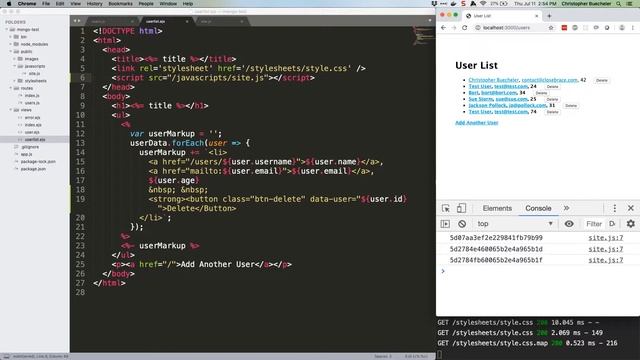
Task: Open Sue Storm email link
Action: coord(511,99)
